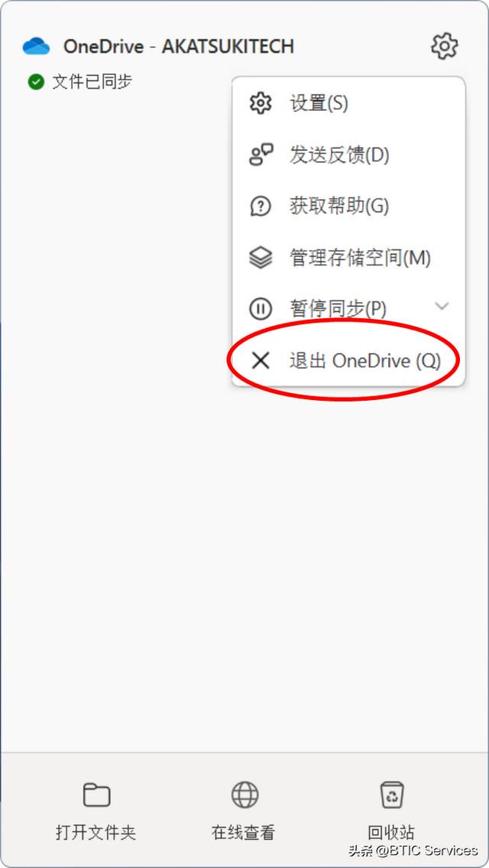Click the feedback people icon beside 发送反馈(D)

(261, 155)
